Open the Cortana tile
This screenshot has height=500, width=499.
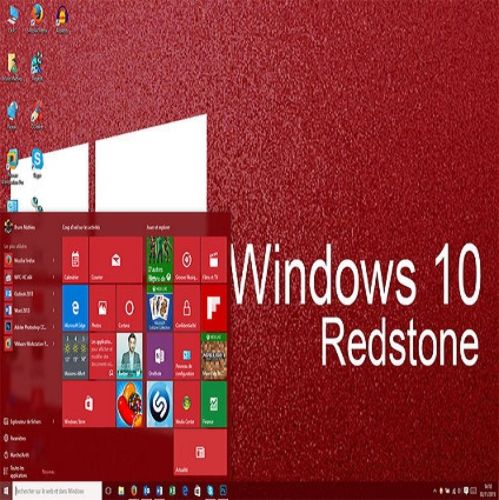point(130,308)
